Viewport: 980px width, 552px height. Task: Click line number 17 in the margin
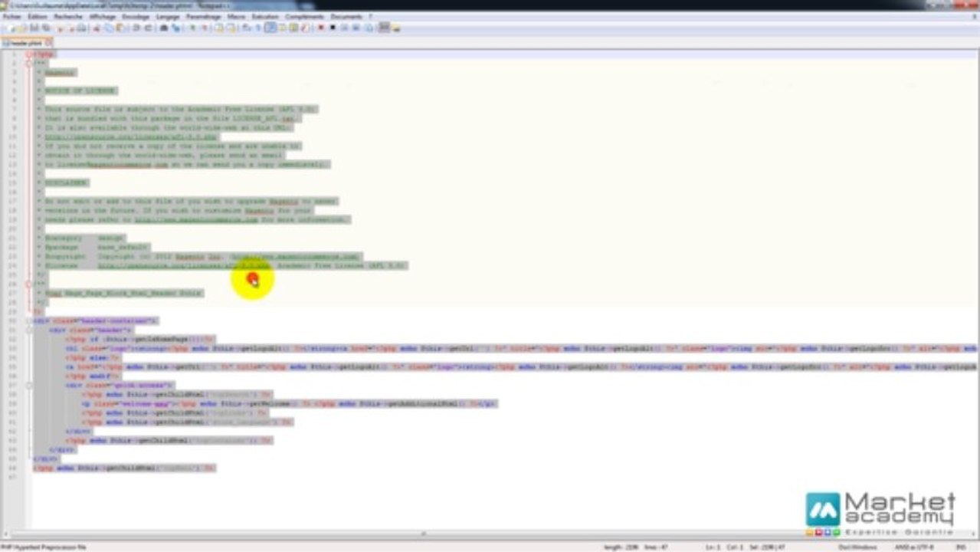pos(14,201)
